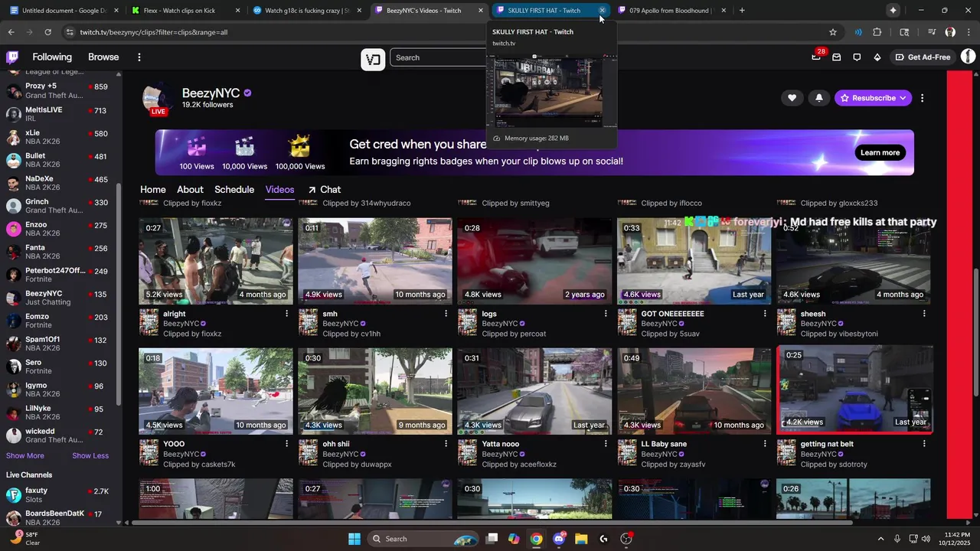Image resolution: width=980 pixels, height=551 pixels.
Task: Open the channel Chat popout tab
Action: coord(325,190)
